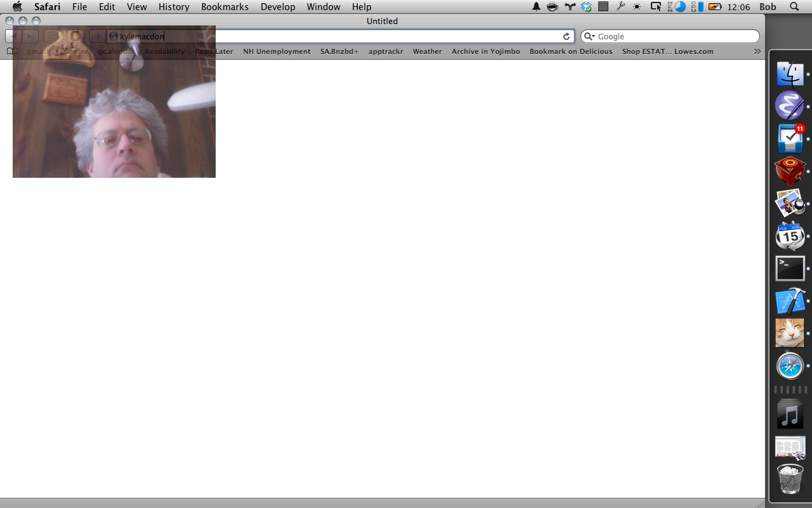Open Finder from the dock
This screenshot has width=812, height=508.
790,74
